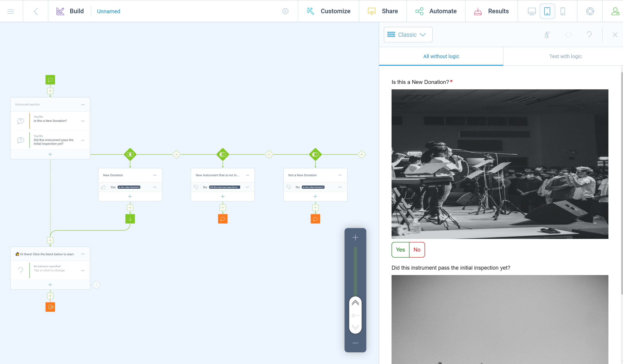
Task: Click the zoom in plus on slider
Action: pos(355,238)
